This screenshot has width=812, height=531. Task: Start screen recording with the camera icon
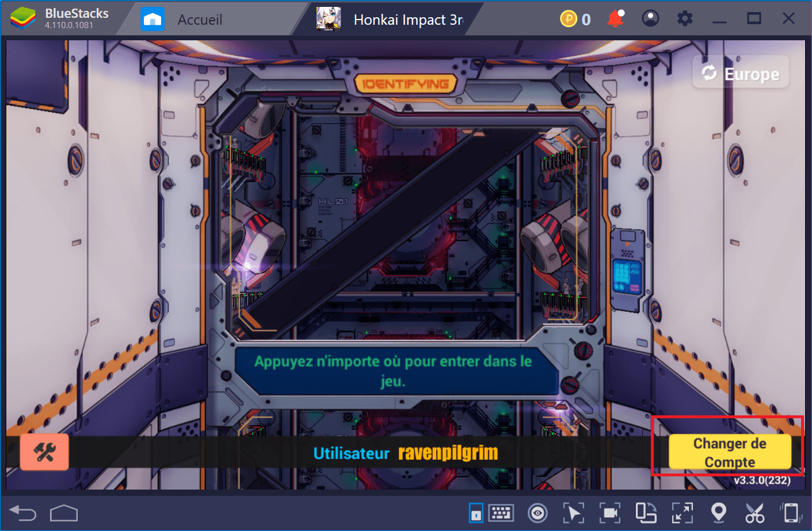pos(609,513)
